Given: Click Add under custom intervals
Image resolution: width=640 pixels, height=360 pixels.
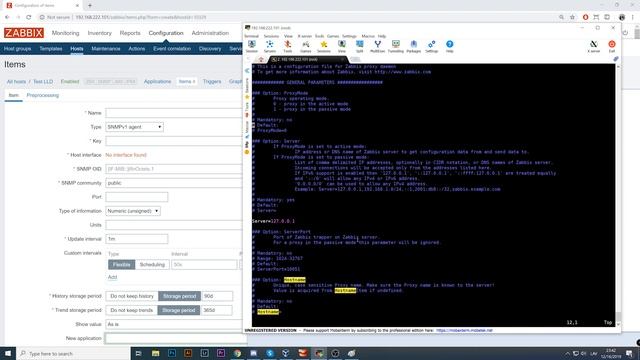Looking at the screenshot, I should point(112,277).
